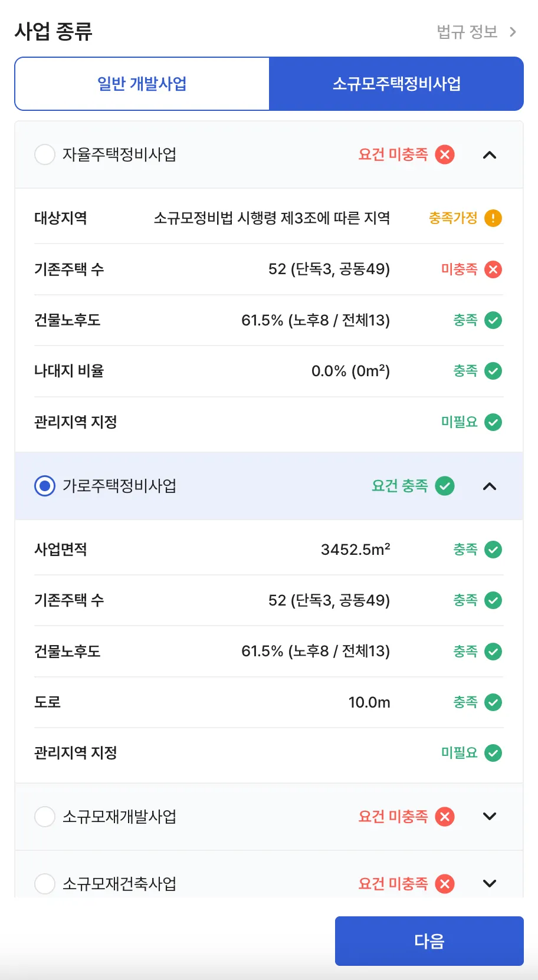Collapse the 자율주택정비사업 section
The width and height of the screenshot is (538, 980).
click(490, 155)
